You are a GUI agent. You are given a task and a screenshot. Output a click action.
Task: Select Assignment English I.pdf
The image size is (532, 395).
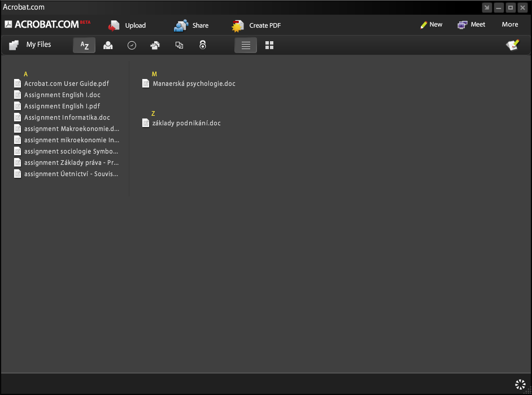(62, 106)
